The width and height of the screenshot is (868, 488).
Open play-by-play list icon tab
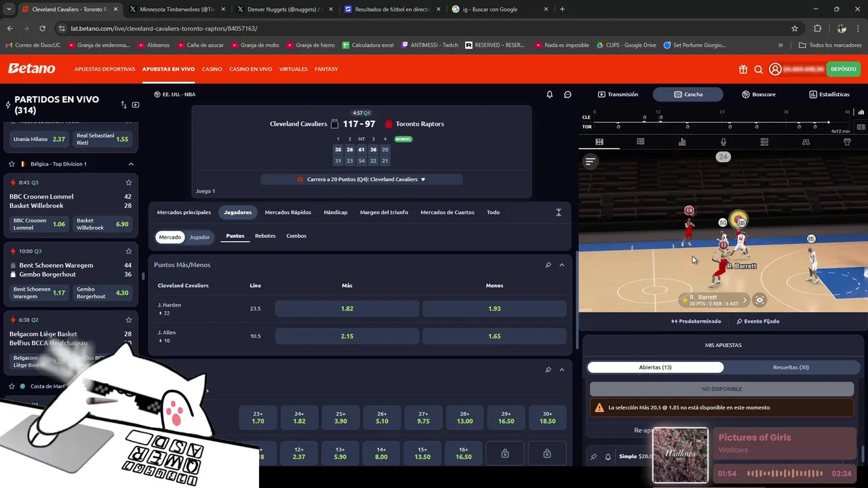coord(640,142)
